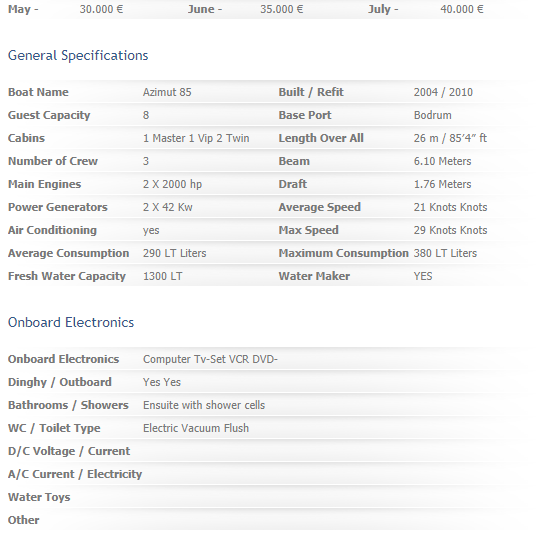Click the Built / Refit value 2004 / 2010
Image resolution: width=537 pixels, height=539 pixels.
pos(443,92)
